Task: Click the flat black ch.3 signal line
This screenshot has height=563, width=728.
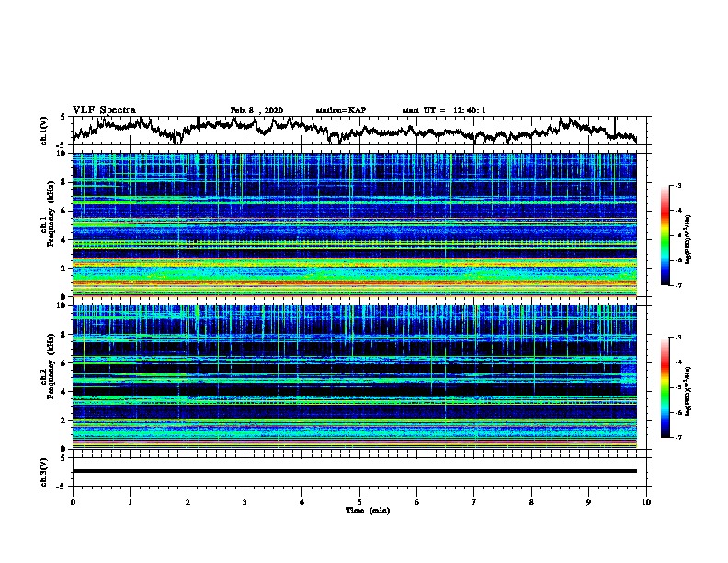Action: [355, 471]
